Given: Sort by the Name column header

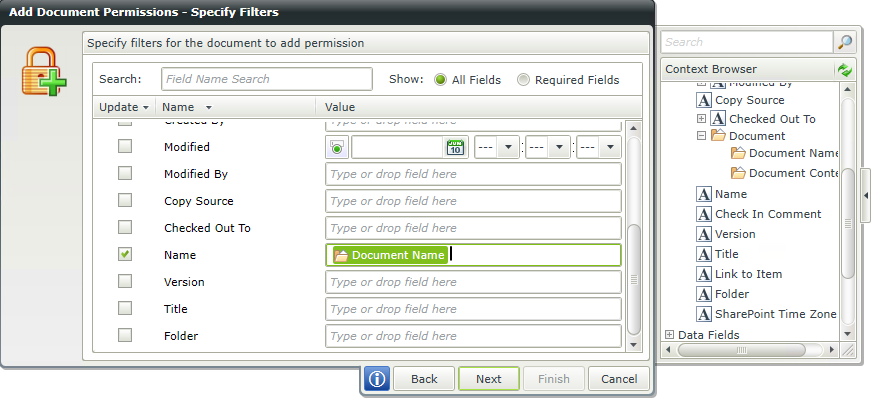Looking at the screenshot, I should (x=179, y=107).
